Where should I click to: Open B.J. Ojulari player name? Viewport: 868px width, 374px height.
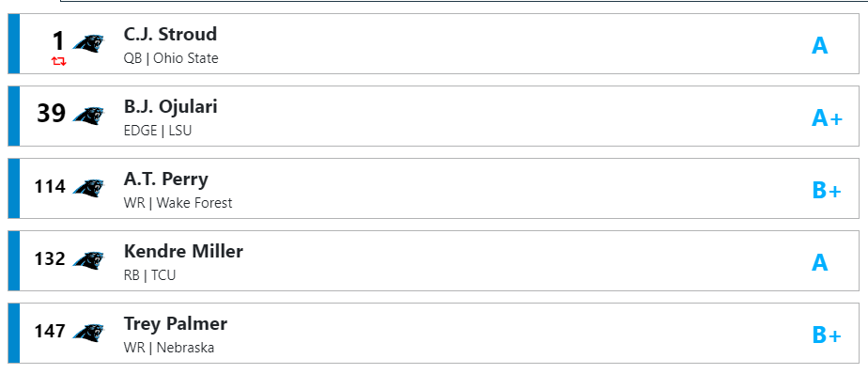coord(171,106)
